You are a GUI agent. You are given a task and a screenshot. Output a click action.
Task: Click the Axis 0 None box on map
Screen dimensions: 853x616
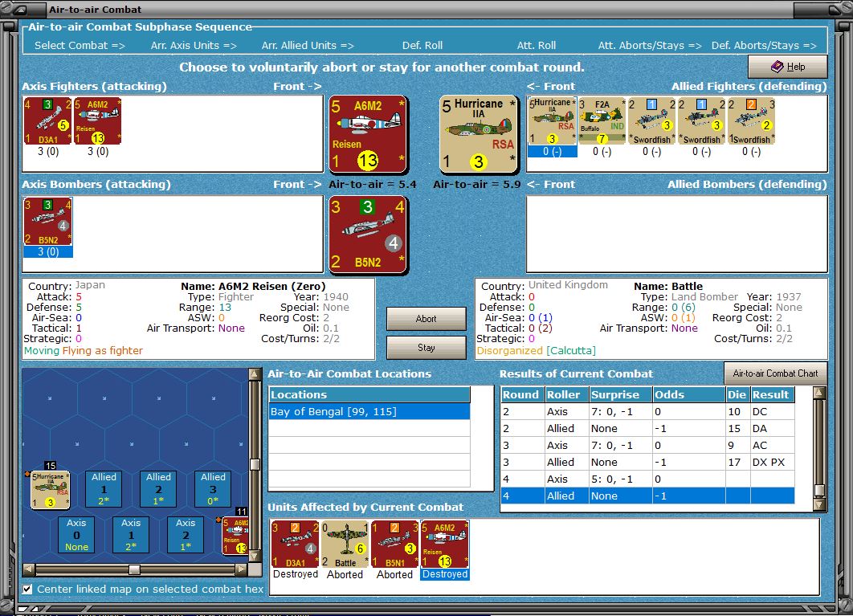coord(76,534)
